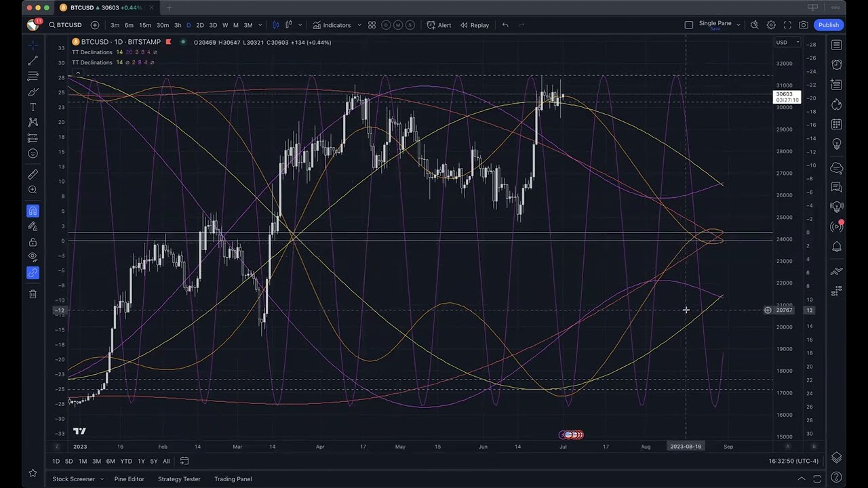Open the calendar panel icon

(836, 124)
